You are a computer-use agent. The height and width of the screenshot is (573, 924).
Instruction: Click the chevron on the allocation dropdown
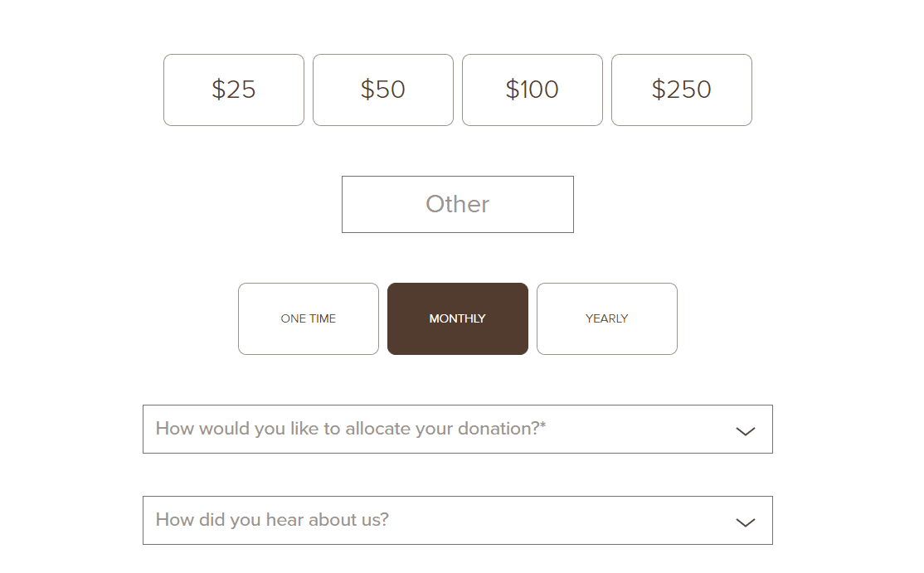point(745,430)
